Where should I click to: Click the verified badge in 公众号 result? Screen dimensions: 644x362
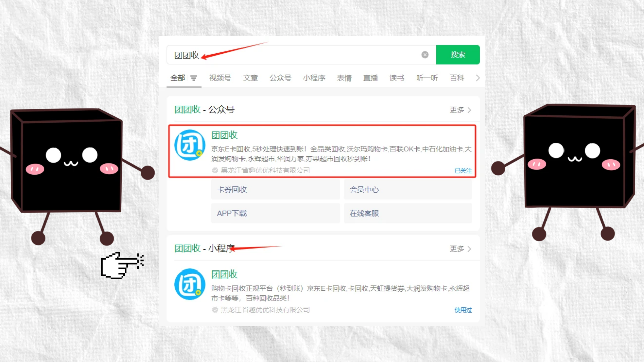point(215,170)
